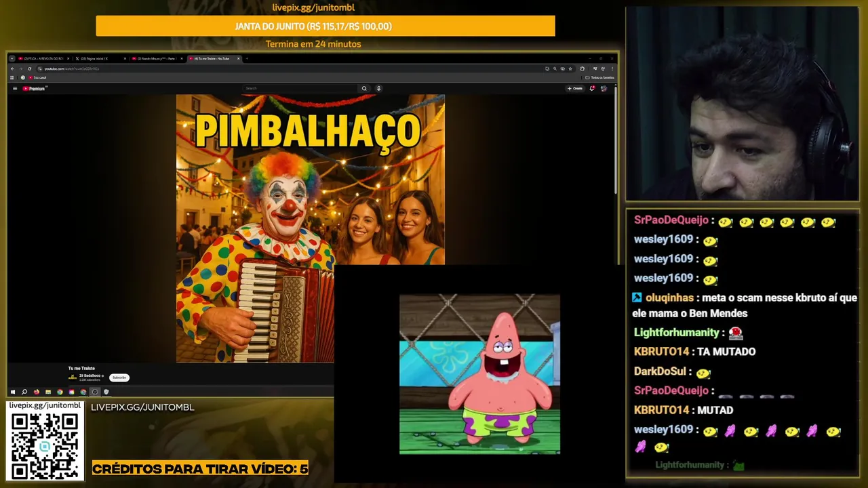This screenshot has height=488, width=868.
Task: Open the site information icon in the address bar
Action: pyautogui.click(x=39, y=68)
